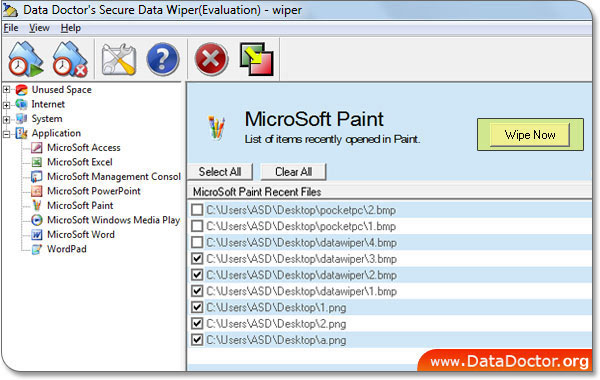Screen dimensions: 600x380
Task: Click the MicroSoft PowerPoint icon
Action: pos(37,191)
